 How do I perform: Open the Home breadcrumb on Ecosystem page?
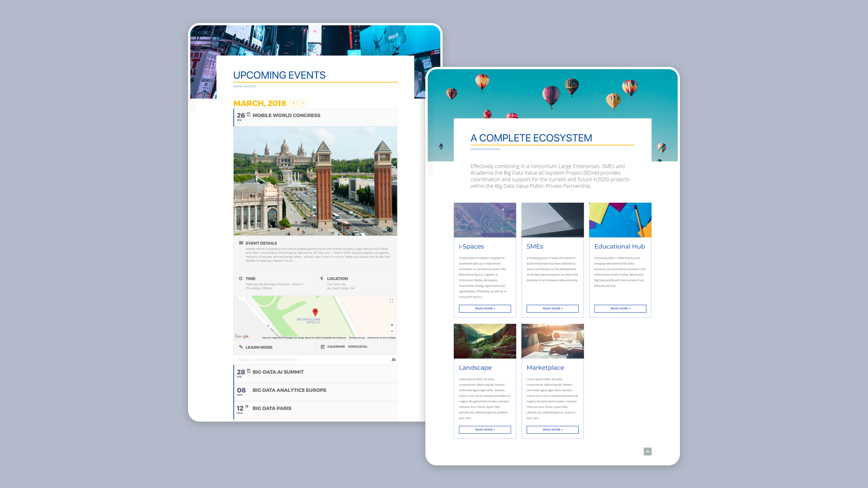475,149
